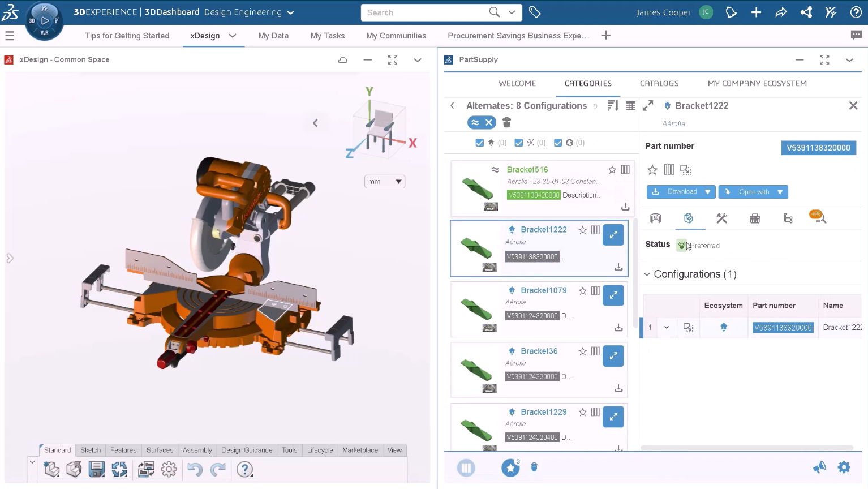Click the trash icon under Alternates heading

click(x=506, y=122)
